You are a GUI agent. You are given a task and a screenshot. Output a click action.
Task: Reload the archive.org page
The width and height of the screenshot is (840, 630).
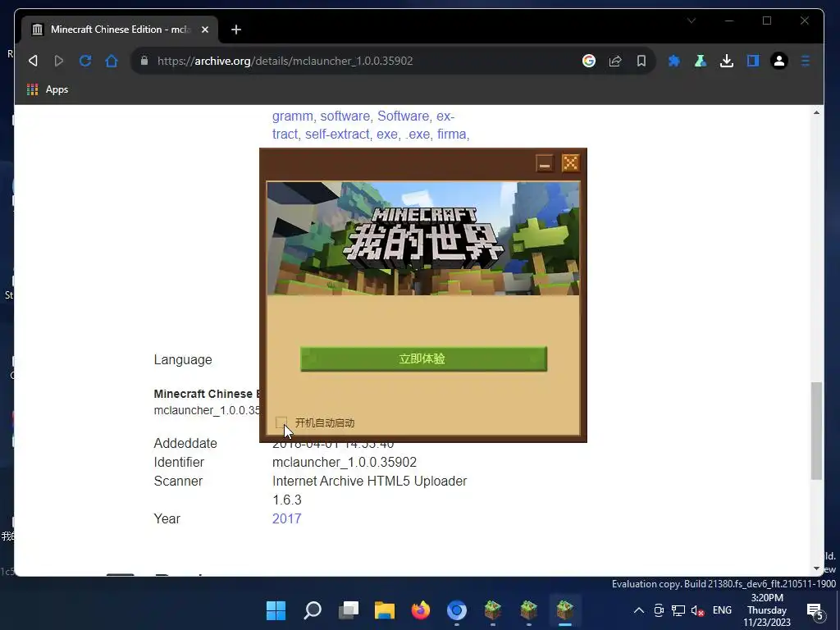point(85,61)
